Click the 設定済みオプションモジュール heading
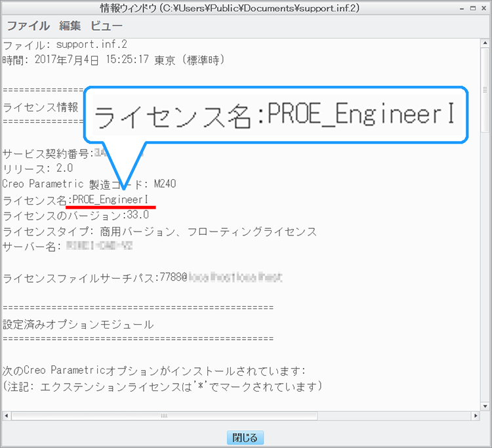492x448 pixels. (x=78, y=324)
